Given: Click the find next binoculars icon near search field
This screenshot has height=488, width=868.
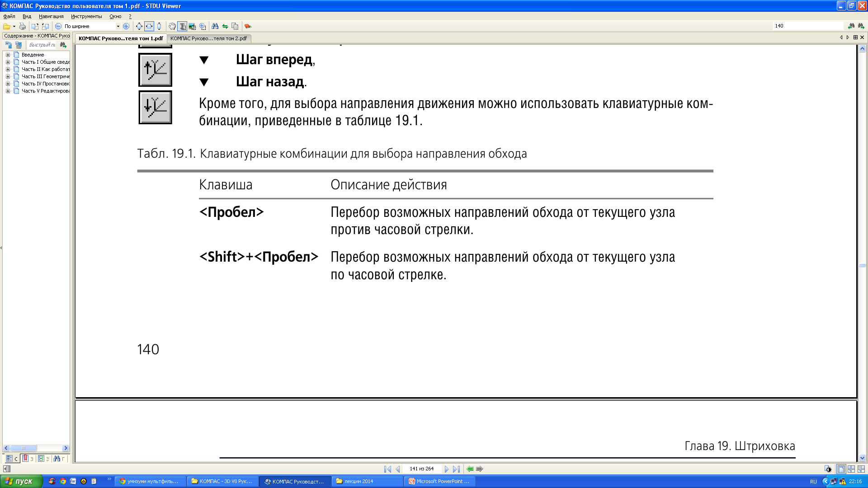Looking at the screenshot, I should tap(851, 26).
